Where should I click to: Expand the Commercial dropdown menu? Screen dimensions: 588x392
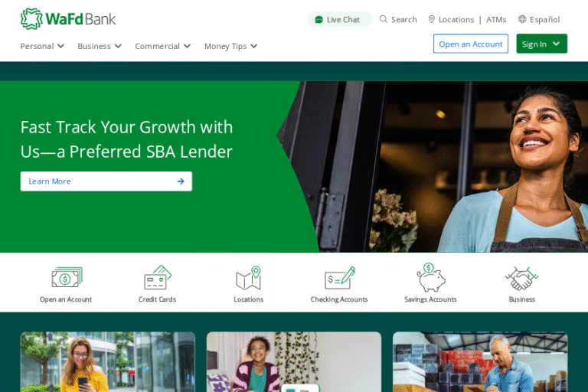tap(163, 46)
